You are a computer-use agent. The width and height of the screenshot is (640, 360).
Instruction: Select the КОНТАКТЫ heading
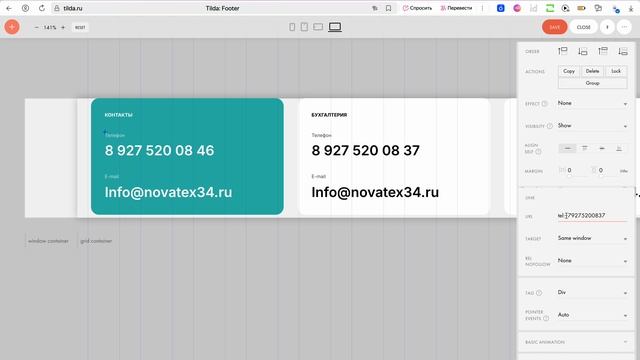pos(118,115)
